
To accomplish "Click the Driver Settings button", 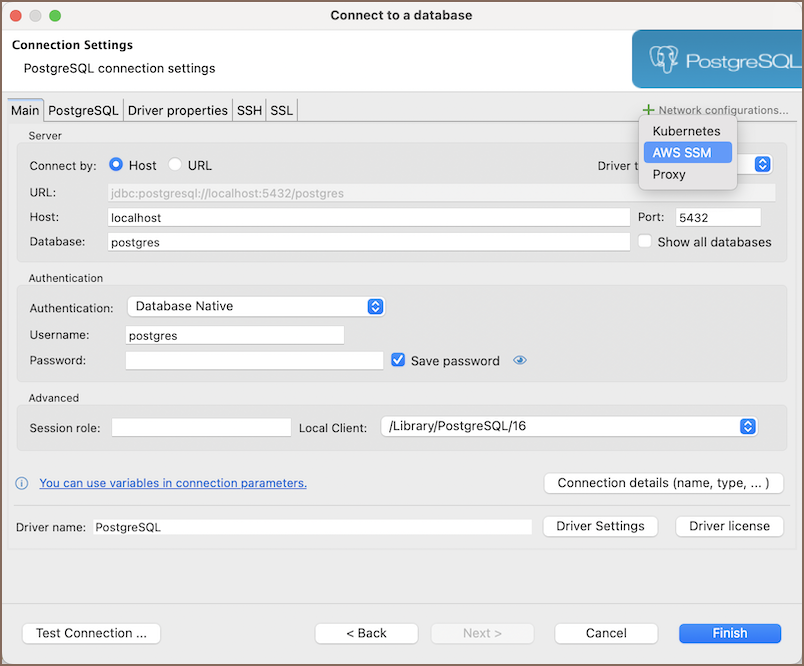I will (x=600, y=526).
